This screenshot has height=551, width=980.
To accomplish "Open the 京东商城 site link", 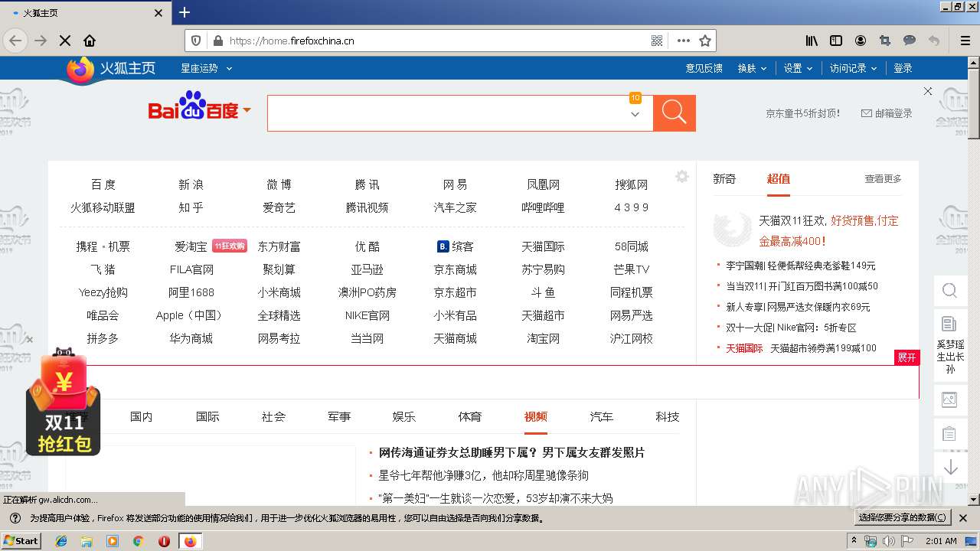I will (x=455, y=269).
